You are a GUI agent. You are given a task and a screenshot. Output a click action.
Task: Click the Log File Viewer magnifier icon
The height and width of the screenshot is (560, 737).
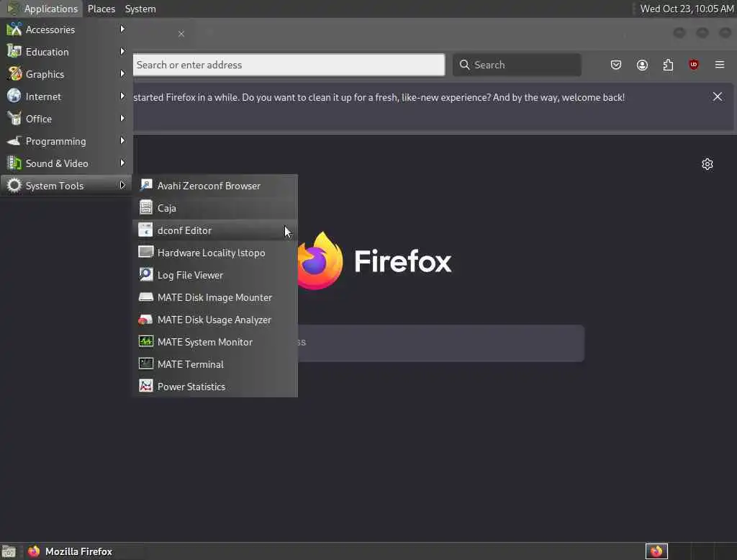145,274
